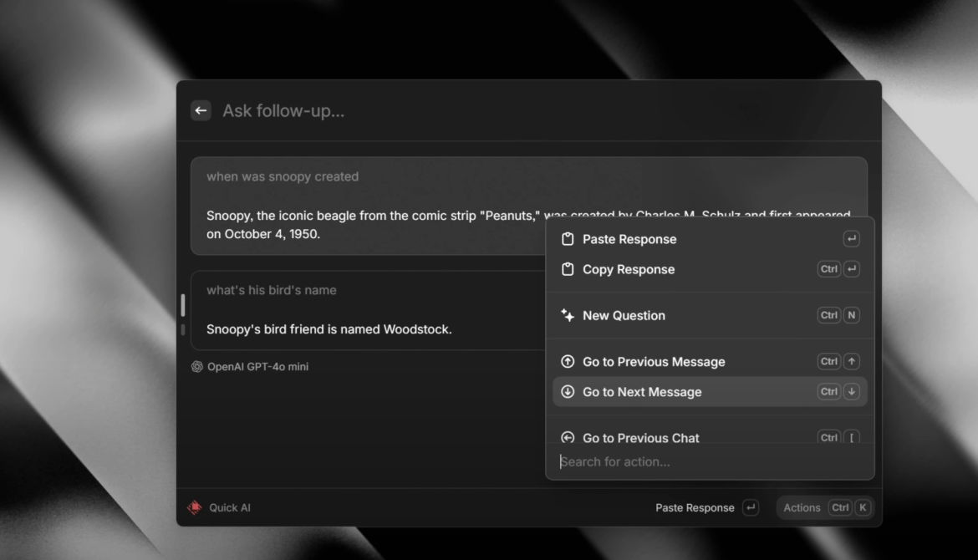Click the left-arrow circle icon for Previous Chat

point(568,437)
